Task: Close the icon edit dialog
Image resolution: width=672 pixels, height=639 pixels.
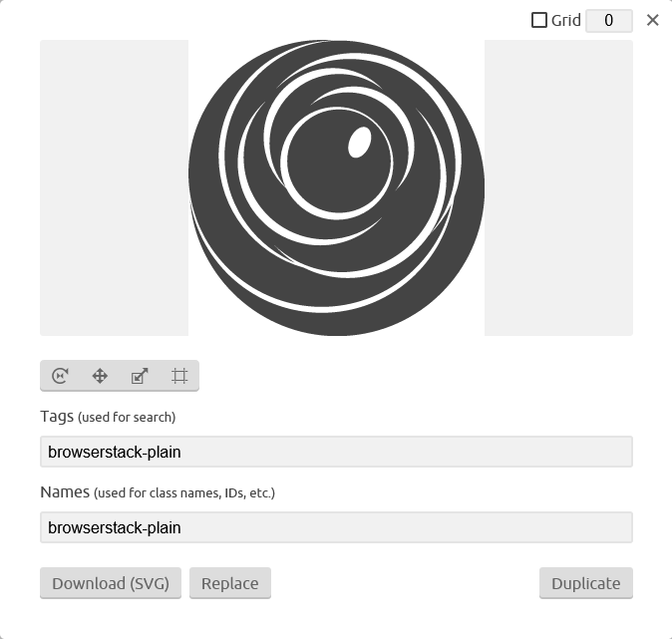Action: coord(653,20)
